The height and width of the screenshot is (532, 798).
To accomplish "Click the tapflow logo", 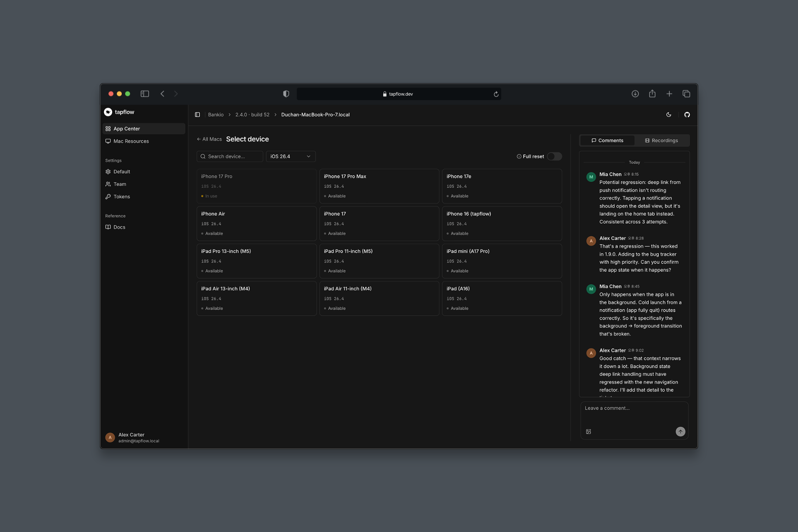I will tap(119, 112).
